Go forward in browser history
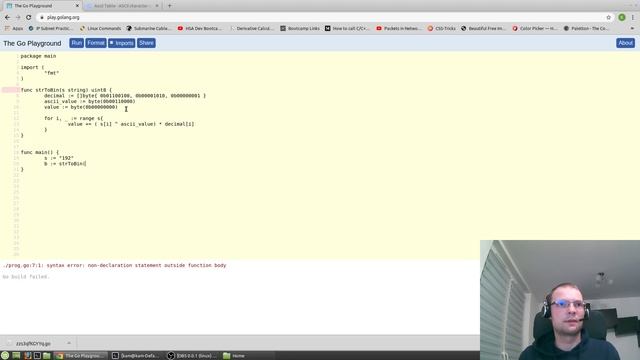640x360 pixels. tap(18, 18)
